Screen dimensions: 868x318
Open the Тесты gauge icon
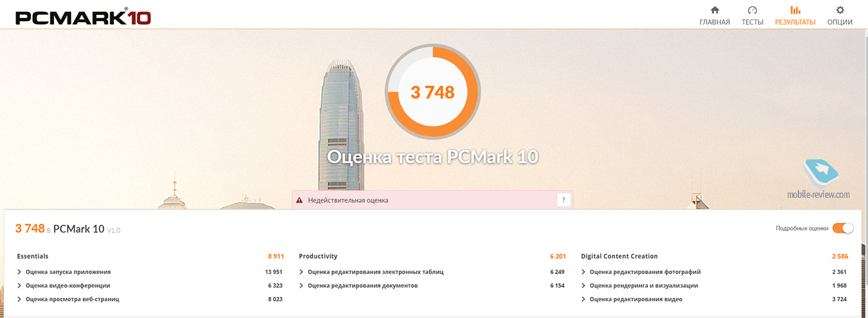(752, 10)
